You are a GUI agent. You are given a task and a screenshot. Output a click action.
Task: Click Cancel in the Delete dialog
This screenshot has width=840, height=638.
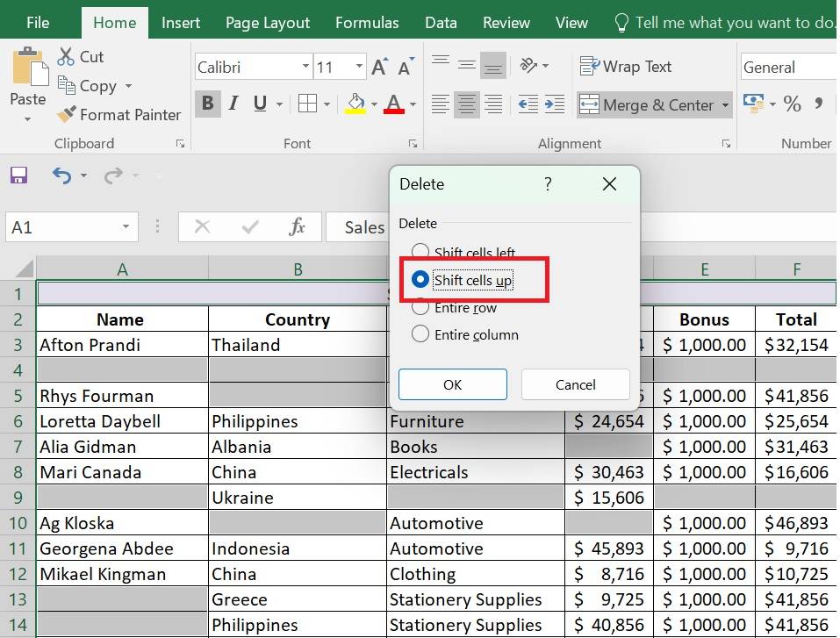[575, 384]
